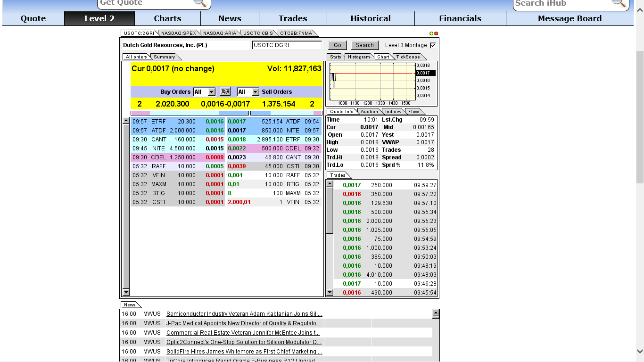644x362 pixels.
Task: Click the Search button
Action: coord(364,45)
